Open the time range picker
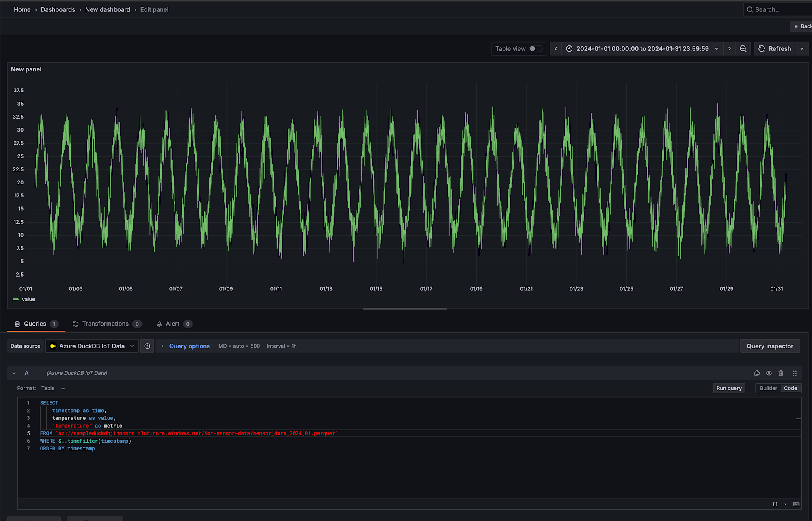Viewport: 812px width, 521px height. coord(642,49)
